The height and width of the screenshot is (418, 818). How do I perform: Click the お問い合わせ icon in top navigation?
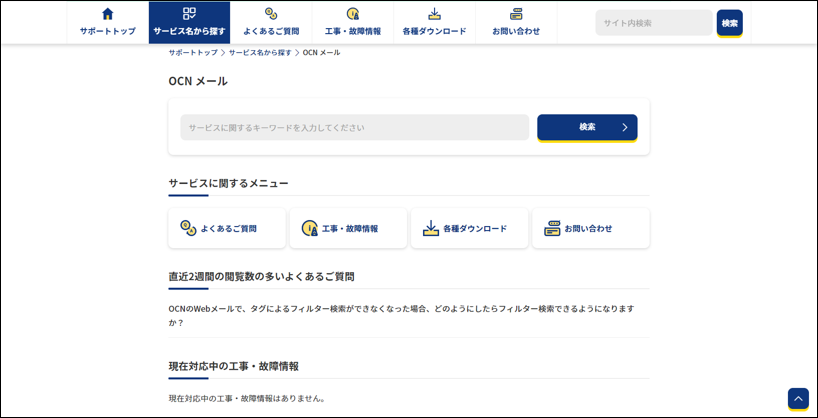click(x=516, y=14)
